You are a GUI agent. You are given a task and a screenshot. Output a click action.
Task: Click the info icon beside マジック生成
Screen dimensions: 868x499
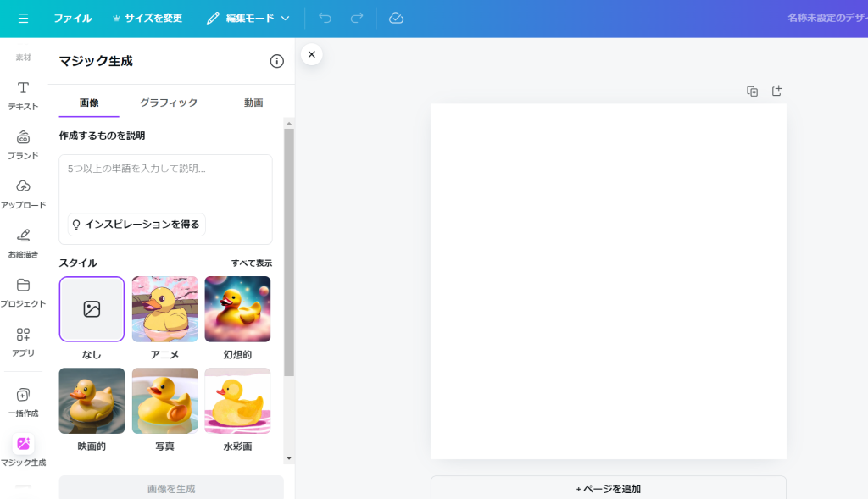tap(276, 61)
